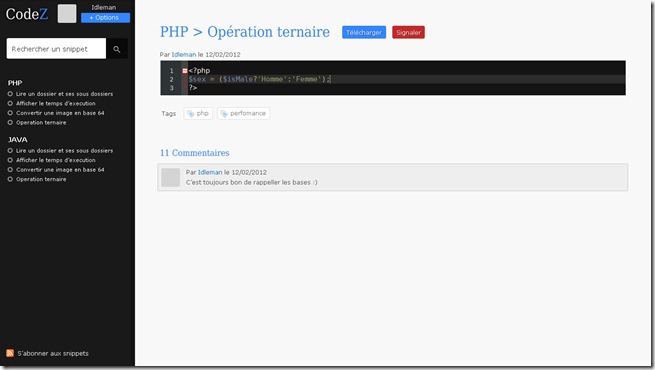This screenshot has width=655, height=370.
Task: Click the tag icon on php tag
Action: [x=190, y=114]
